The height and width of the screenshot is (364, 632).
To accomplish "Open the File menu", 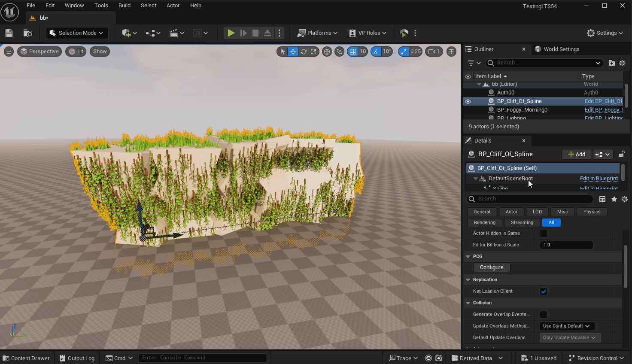I will (x=31, y=6).
